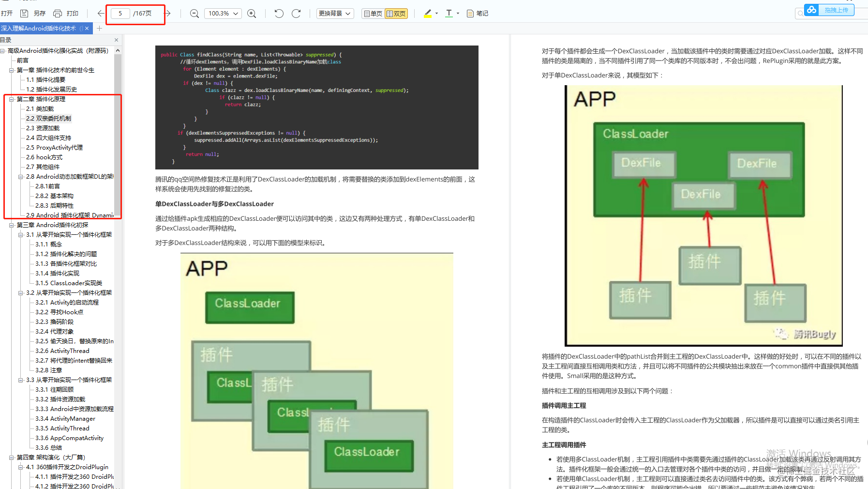
Task: Open a new tab with the plus button
Action: pyautogui.click(x=99, y=28)
